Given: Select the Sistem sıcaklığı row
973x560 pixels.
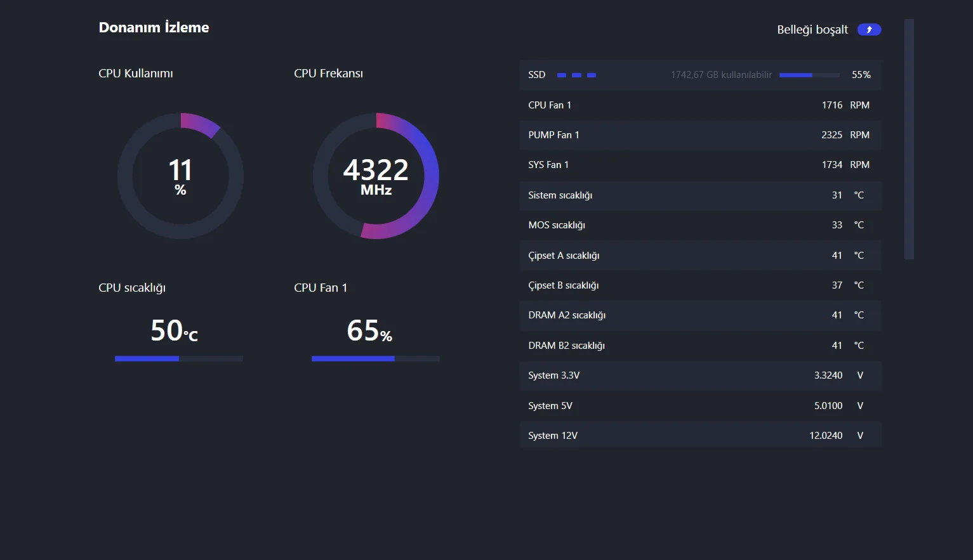Looking at the screenshot, I should [699, 195].
